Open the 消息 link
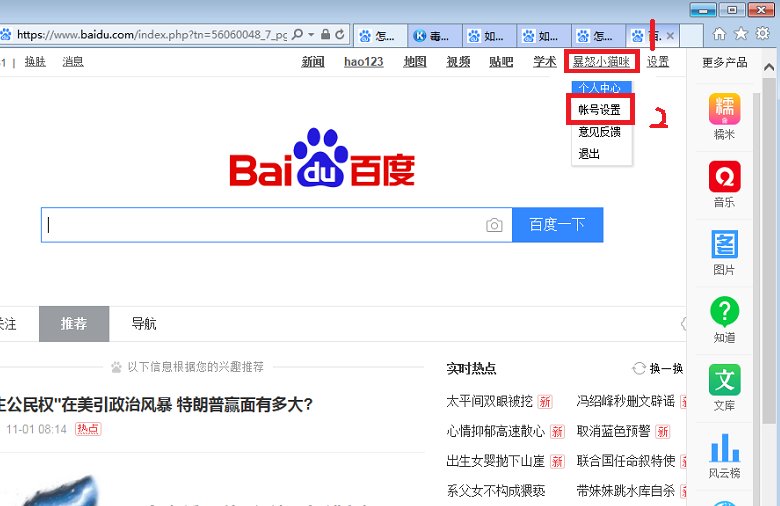780x506 pixels. (x=73, y=62)
